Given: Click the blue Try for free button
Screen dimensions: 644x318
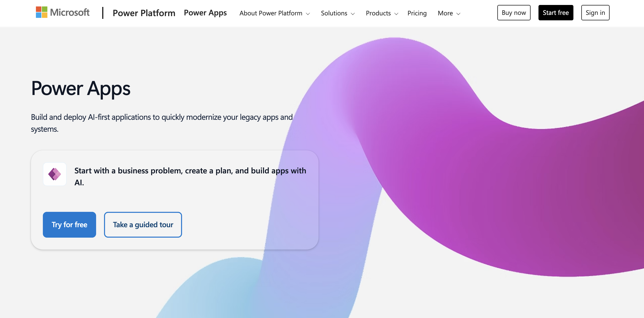Looking at the screenshot, I should coord(69,224).
